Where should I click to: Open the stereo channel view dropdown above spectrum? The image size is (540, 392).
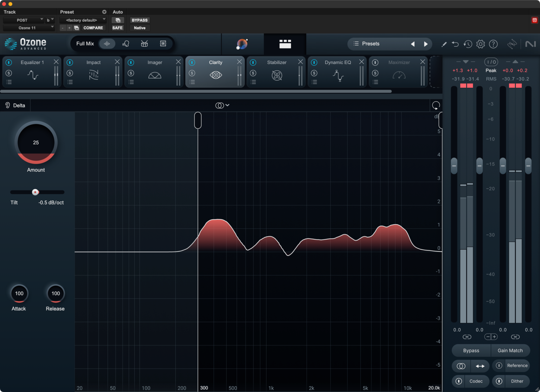[222, 105]
